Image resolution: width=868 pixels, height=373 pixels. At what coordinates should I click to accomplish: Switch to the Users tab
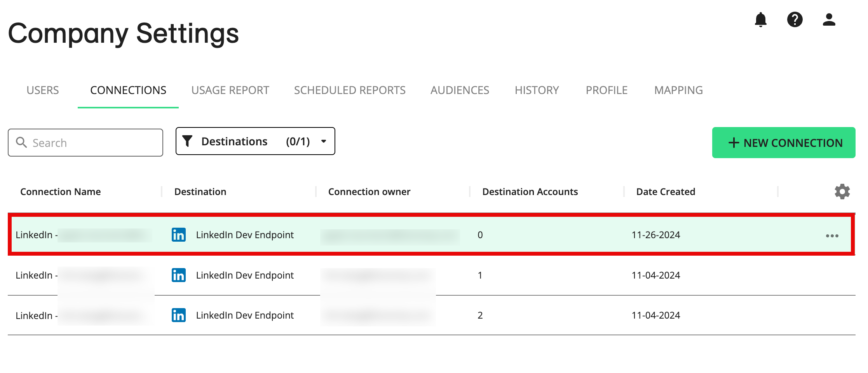[43, 90]
